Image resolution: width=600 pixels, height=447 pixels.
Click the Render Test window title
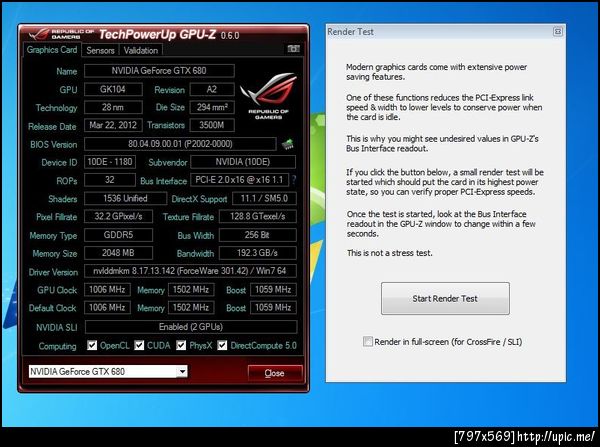pos(351,32)
